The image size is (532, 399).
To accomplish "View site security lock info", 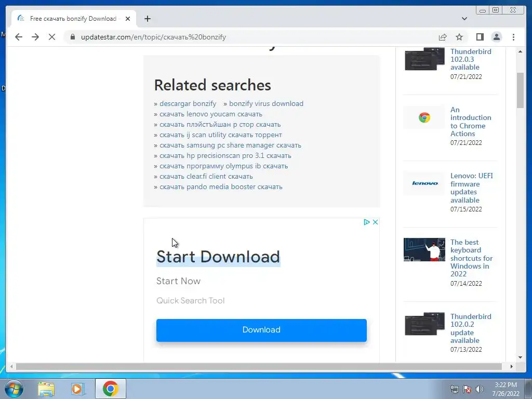I will (73, 37).
